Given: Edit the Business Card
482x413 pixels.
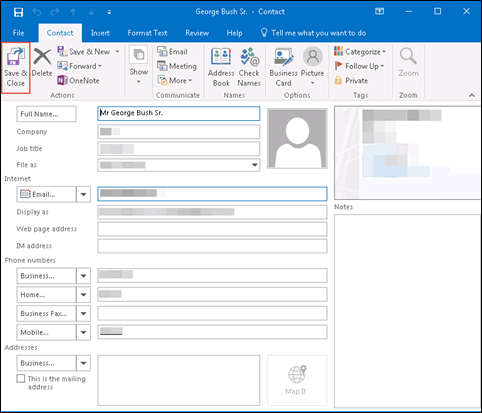Looking at the screenshot, I should point(283,67).
